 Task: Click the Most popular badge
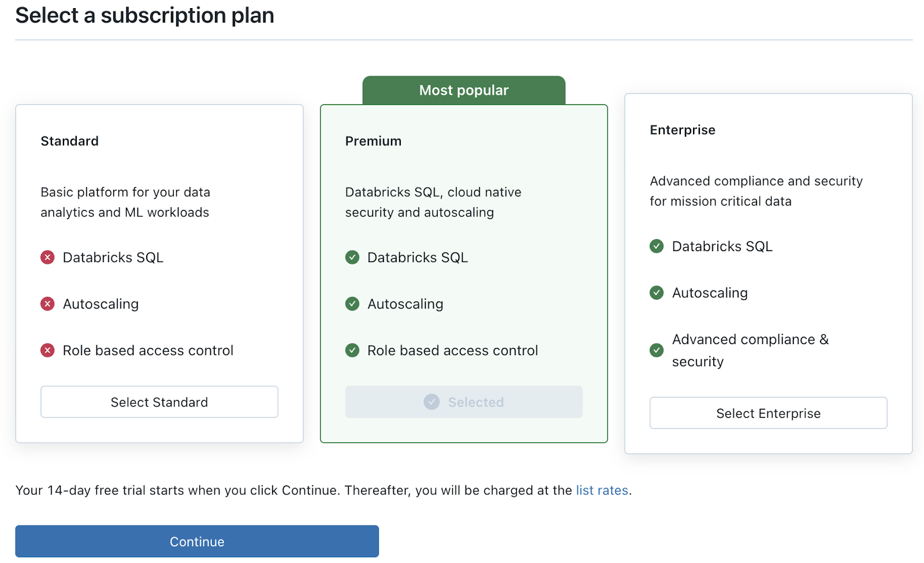(464, 90)
